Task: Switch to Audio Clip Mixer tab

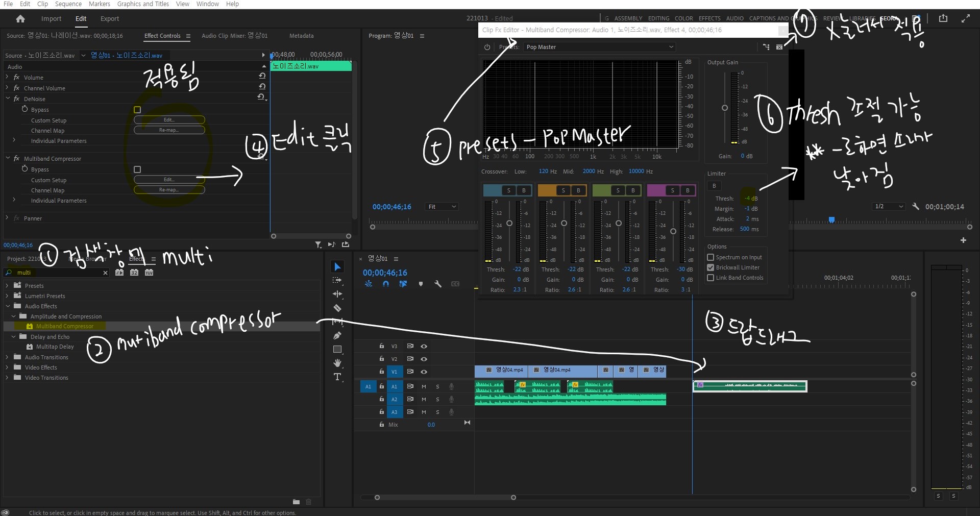Action: [x=234, y=36]
